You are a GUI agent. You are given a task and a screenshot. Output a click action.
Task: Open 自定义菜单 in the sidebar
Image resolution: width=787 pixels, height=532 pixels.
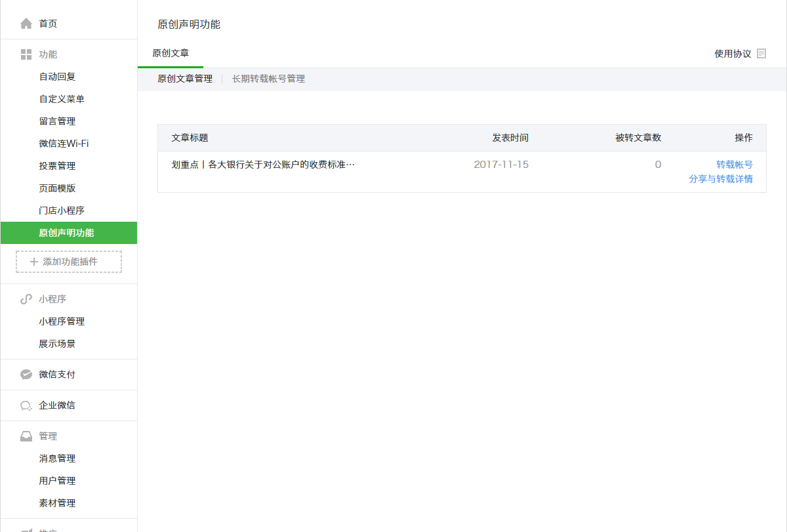tap(62, 99)
